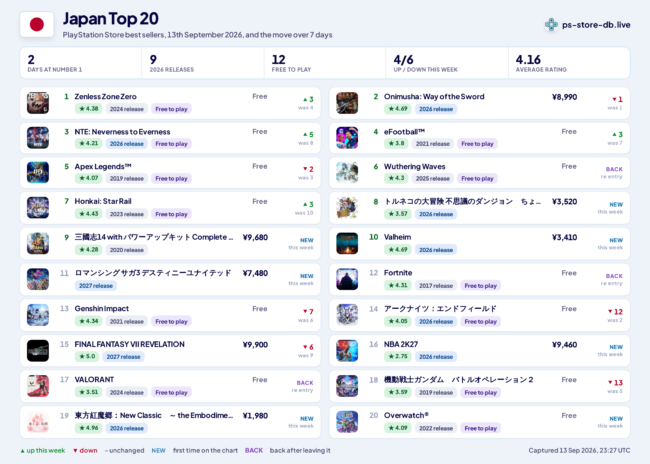Image resolution: width=650 pixels, height=464 pixels.
Task: Click the 'up this week' legend entry
Action: pyautogui.click(x=43, y=451)
